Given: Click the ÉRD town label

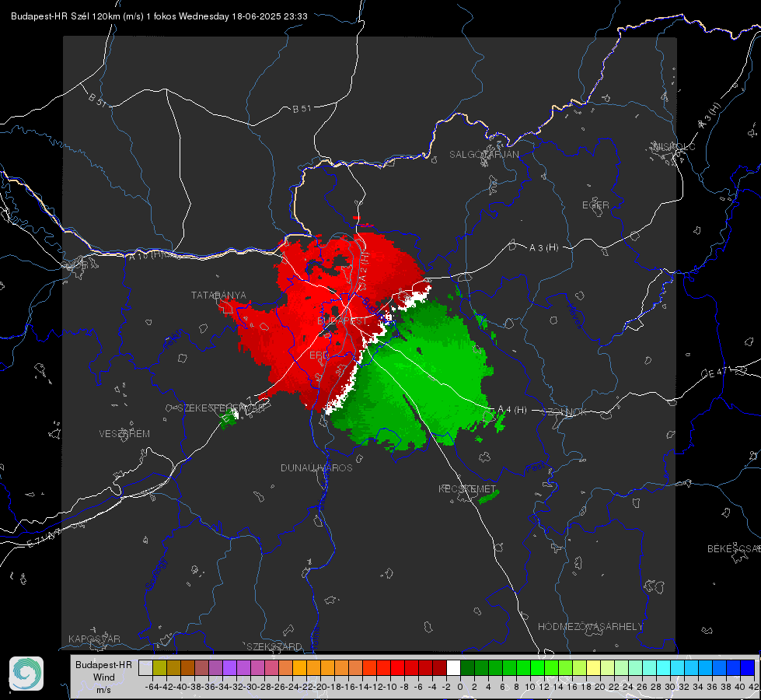Looking at the screenshot, I should (319, 355).
